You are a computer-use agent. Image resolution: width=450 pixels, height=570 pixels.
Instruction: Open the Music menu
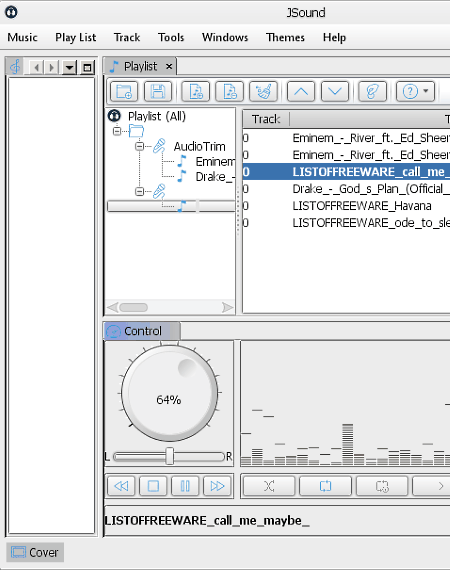coord(23,37)
